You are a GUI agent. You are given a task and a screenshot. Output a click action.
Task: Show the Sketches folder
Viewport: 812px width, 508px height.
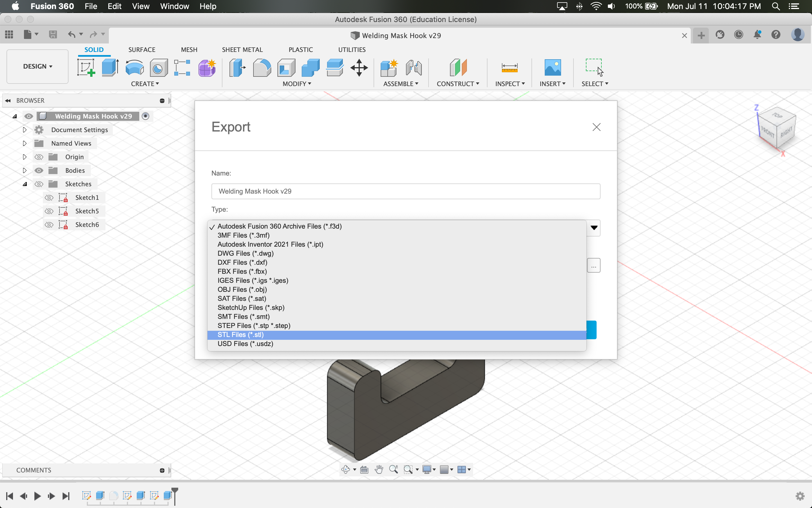pyautogui.click(x=39, y=184)
